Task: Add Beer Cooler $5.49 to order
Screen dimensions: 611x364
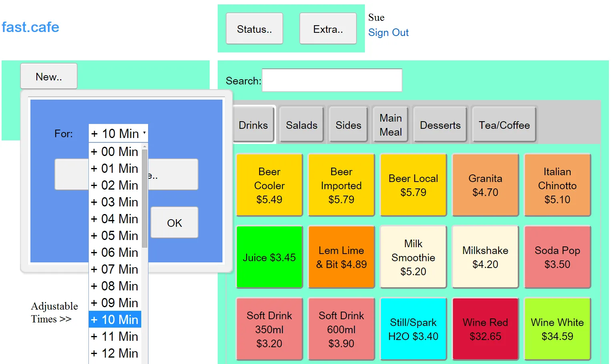Action: [269, 185]
